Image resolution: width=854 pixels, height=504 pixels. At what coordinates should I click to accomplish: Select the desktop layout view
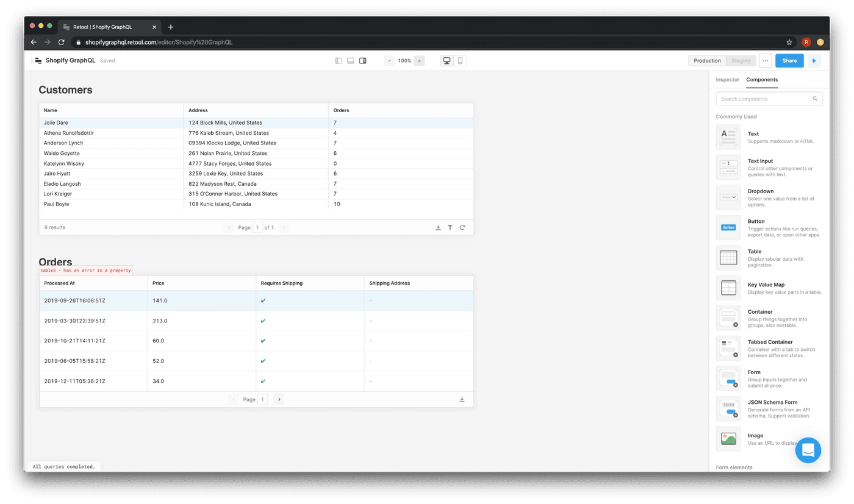[447, 61]
